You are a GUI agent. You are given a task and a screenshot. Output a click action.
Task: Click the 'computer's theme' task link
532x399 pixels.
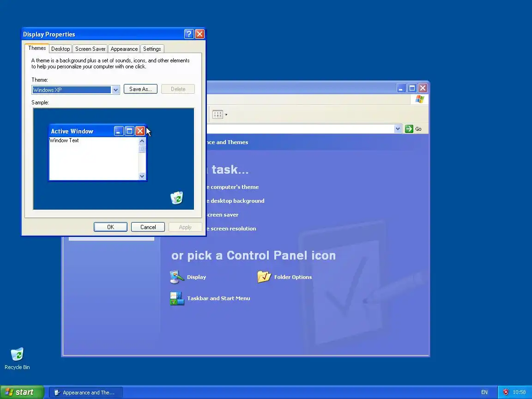232,187
